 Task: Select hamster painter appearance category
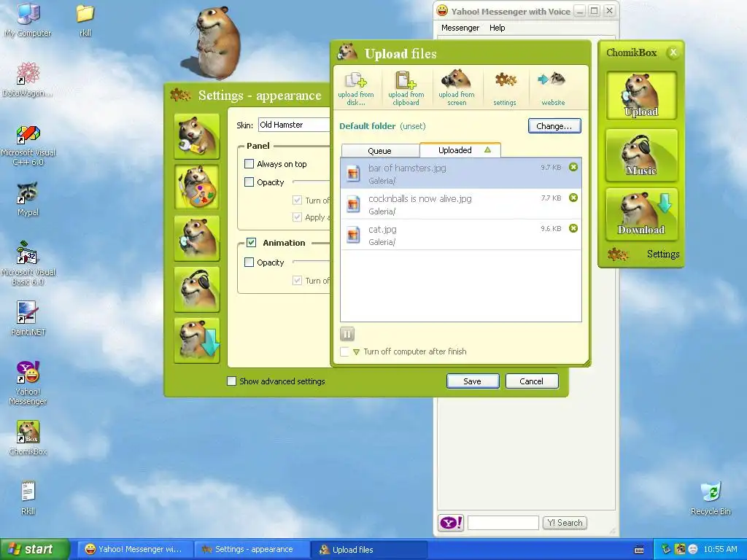click(x=197, y=187)
